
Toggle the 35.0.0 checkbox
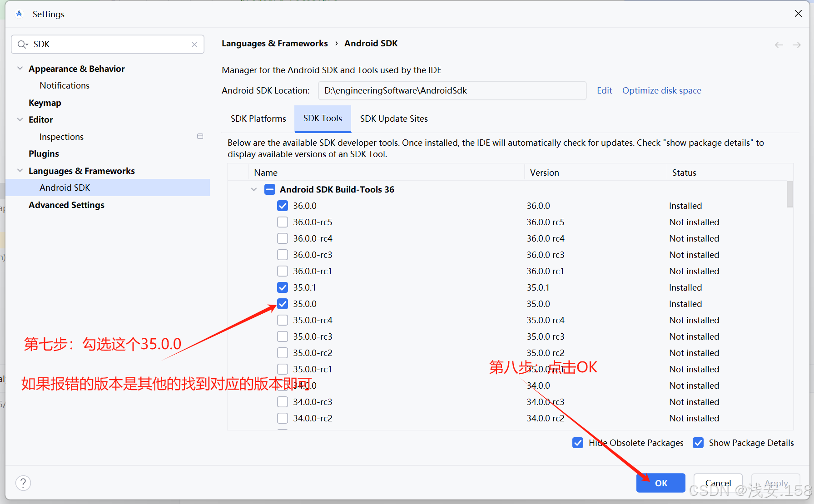coord(283,304)
